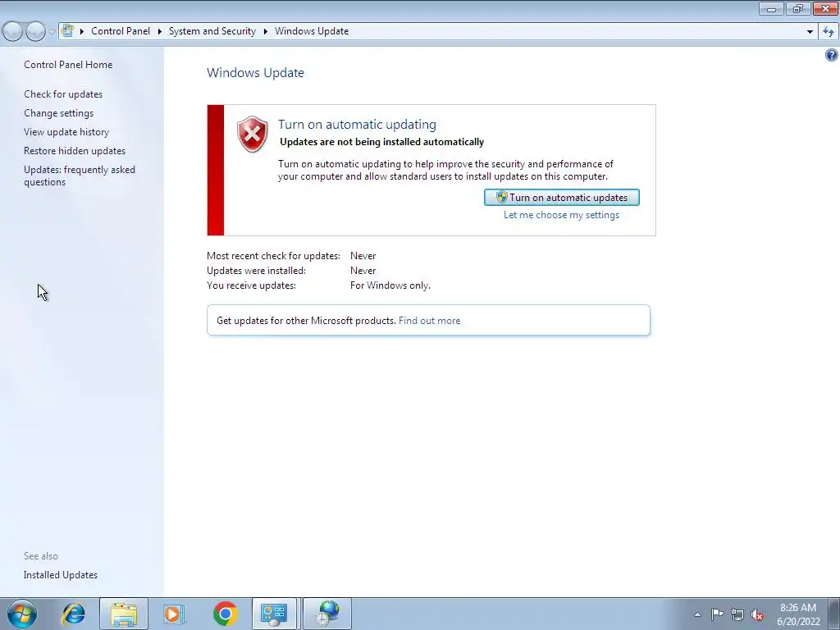Click 'Updates were installed:' label
This screenshot has width=840, height=630.
[256, 271]
